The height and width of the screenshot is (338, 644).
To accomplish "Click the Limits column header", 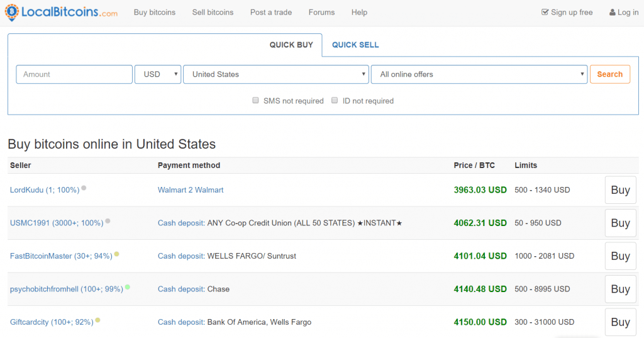I will (526, 166).
